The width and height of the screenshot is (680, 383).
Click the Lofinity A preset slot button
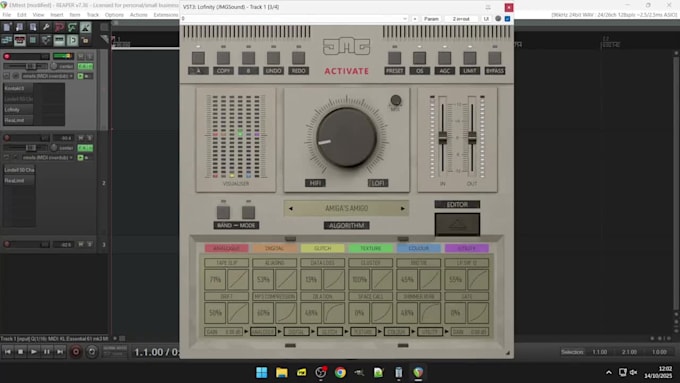coord(198,58)
